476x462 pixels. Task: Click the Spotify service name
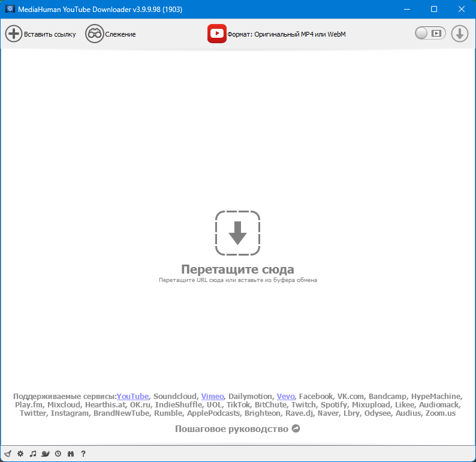(x=334, y=405)
